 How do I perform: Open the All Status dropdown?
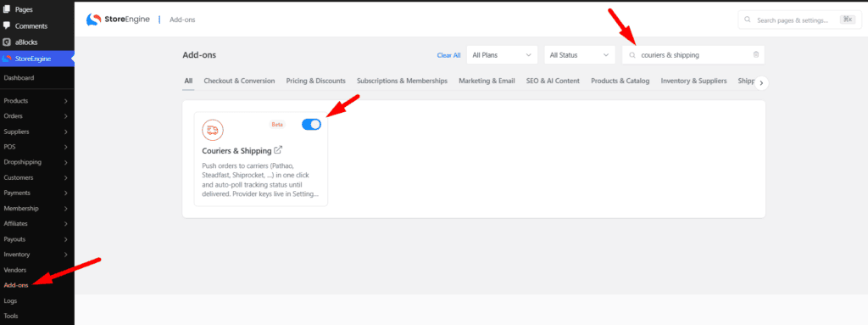(x=580, y=55)
